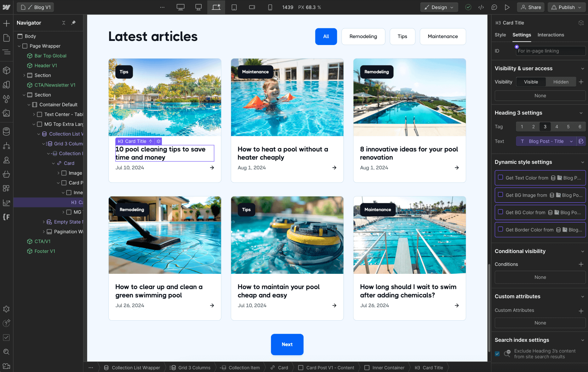Image resolution: width=588 pixels, height=372 pixels.
Task: Uncheck Exclude Heading 3's content from search
Action: click(497, 354)
